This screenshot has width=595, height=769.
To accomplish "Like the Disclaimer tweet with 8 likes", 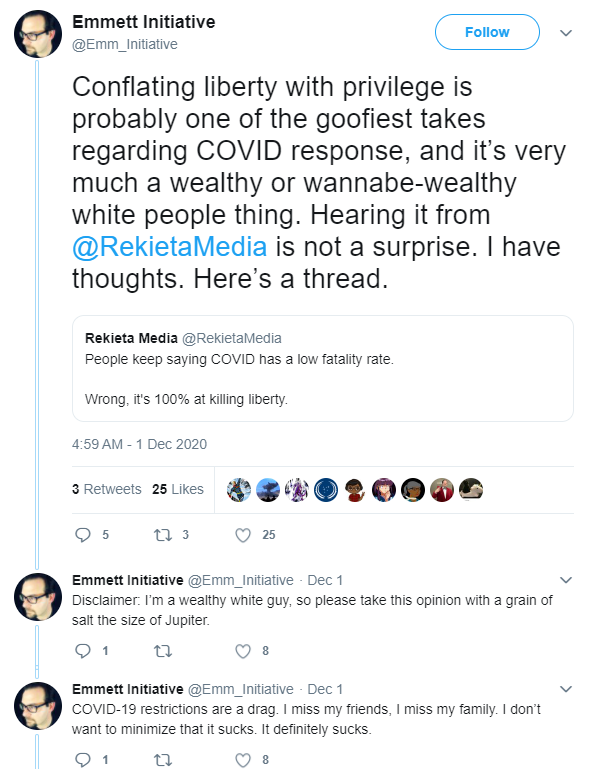I will [x=243, y=651].
